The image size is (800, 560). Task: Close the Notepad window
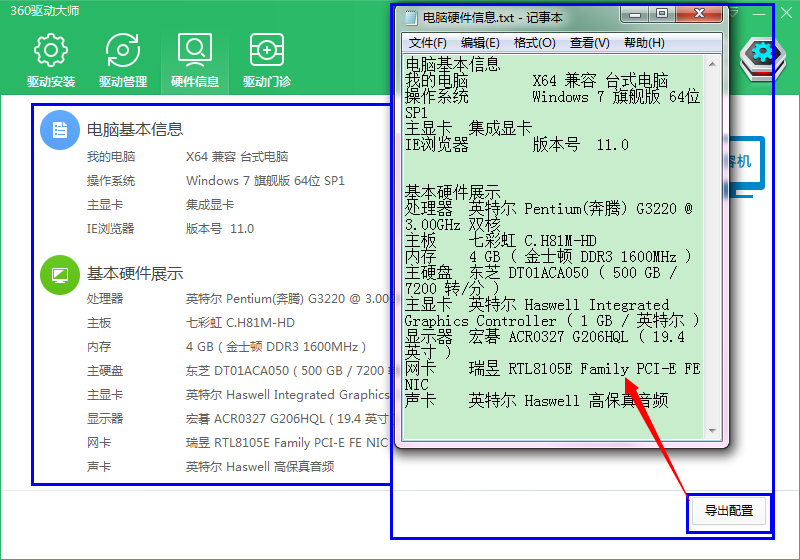[x=699, y=14]
